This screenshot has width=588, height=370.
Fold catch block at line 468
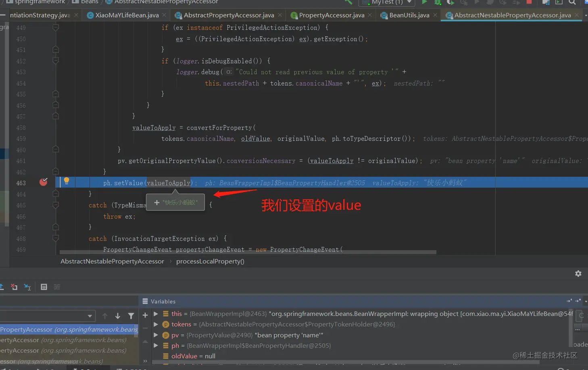pos(56,238)
